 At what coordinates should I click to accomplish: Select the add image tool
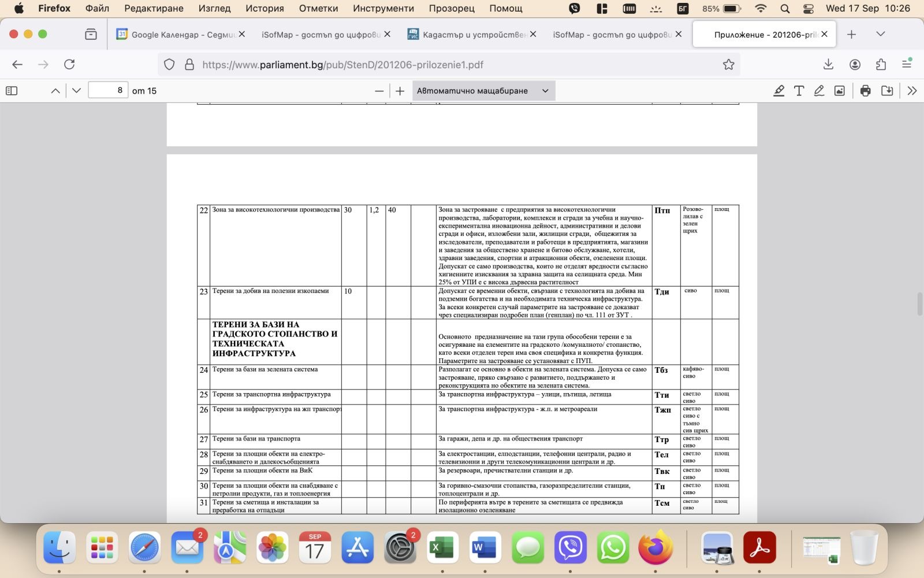pyautogui.click(x=839, y=91)
